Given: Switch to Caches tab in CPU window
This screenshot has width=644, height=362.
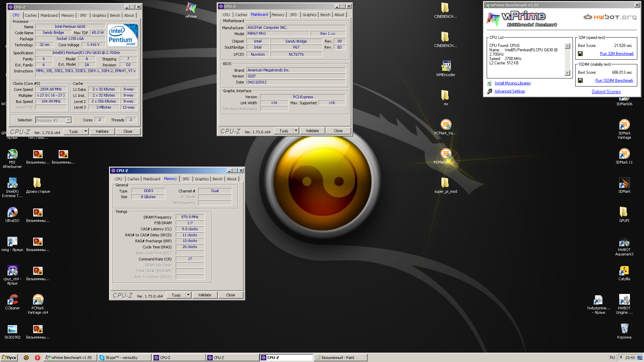Looking at the screenshot, I should (31, 15).
